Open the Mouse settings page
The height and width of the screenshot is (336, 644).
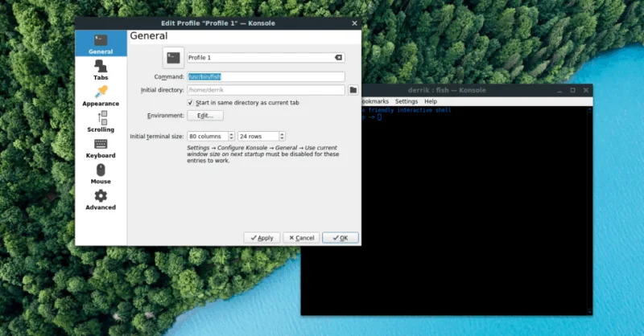101,174
